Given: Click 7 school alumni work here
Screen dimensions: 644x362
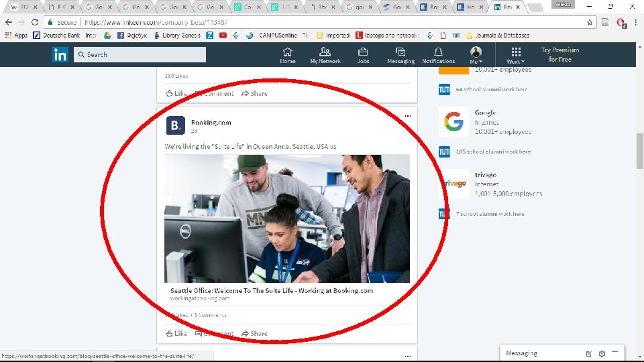Looking at the screenshot, I should 490,214.
